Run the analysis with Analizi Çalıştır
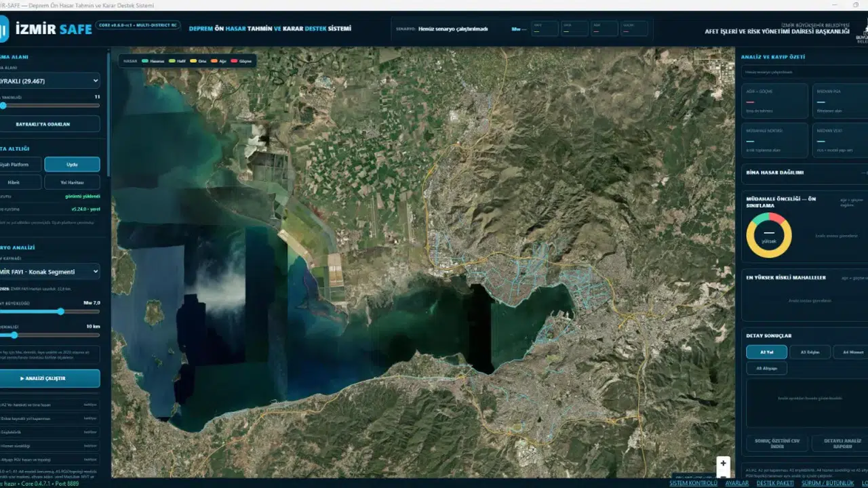 point(49,378)
